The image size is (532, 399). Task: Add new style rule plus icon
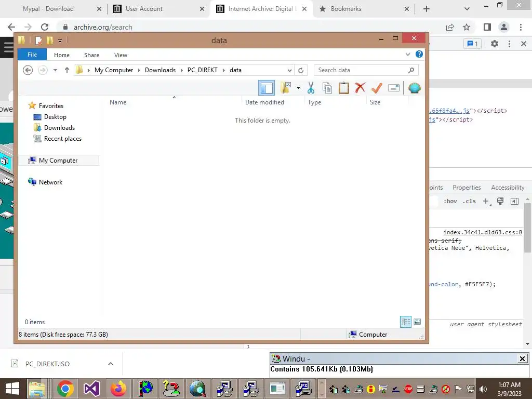tap(486, 201)
